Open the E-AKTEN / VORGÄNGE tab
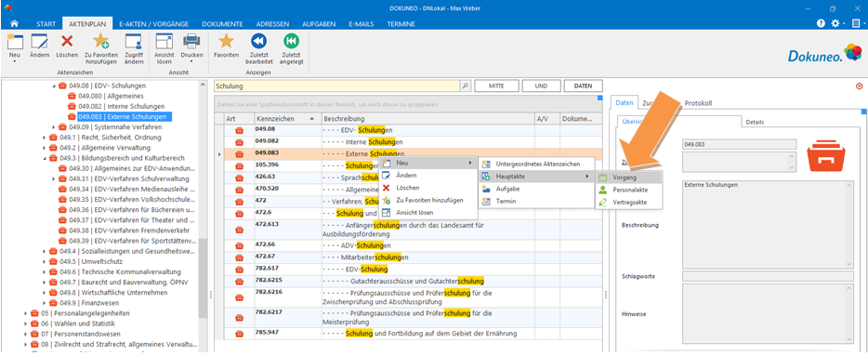The image size is (868, 356). pyautogui.click(x=153, y=24)
